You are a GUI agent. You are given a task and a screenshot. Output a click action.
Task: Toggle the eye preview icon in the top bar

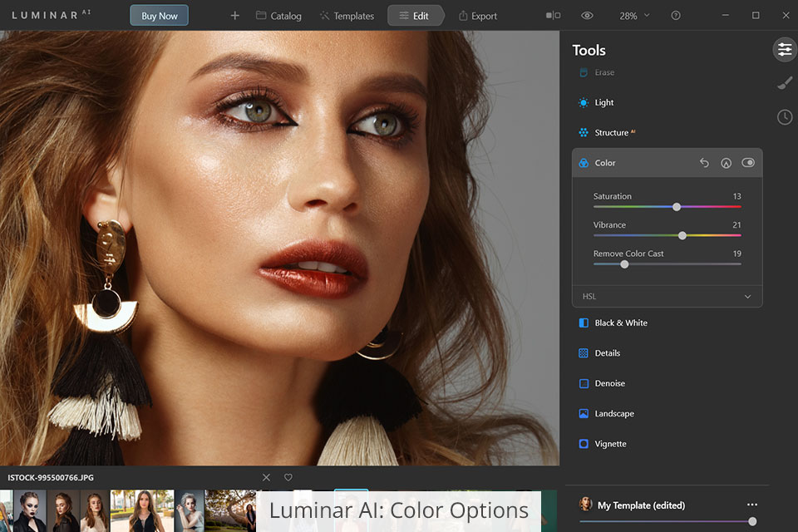[x=587, y=15]
